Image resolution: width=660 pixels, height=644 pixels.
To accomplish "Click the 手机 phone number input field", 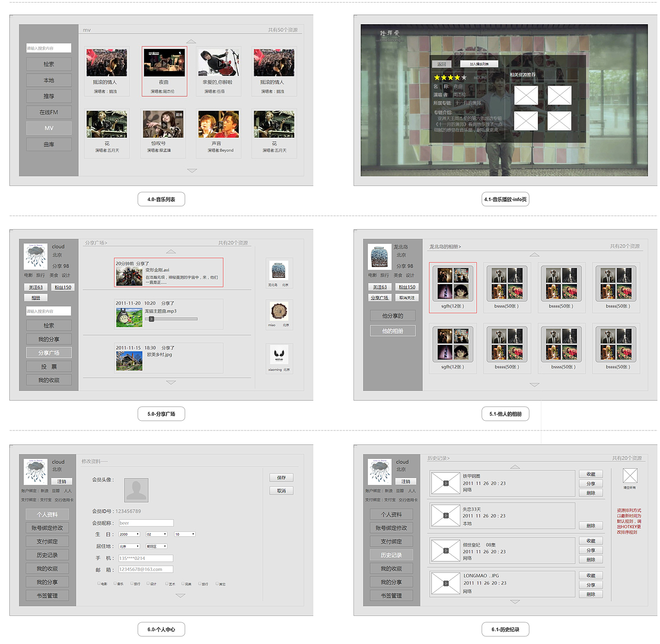I will tap(146, 558).
